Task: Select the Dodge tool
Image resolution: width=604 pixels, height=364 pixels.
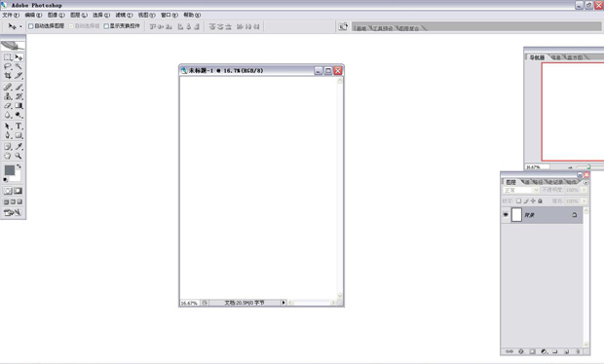Action: pos(19,115)
